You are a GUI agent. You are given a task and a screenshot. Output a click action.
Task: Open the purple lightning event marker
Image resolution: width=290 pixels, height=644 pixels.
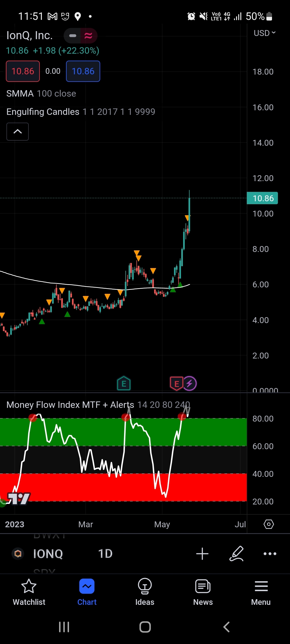coord(190,383)
